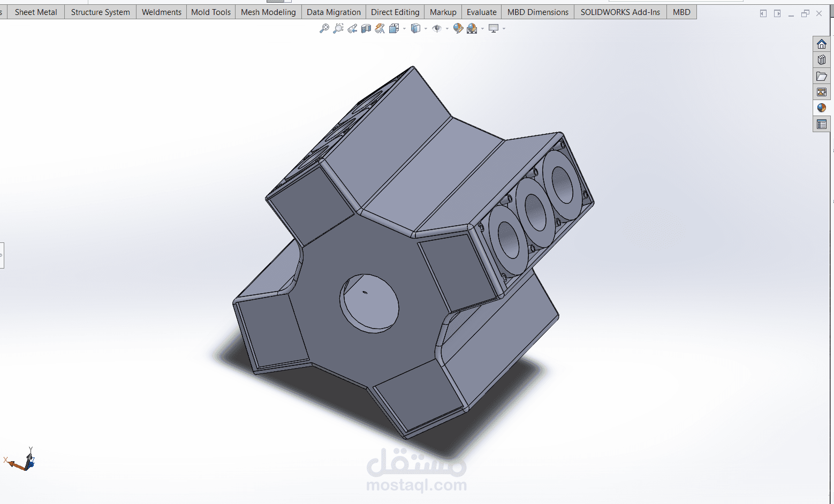This screenshot has width=834, height=504.
Task: Click the Zoom to Fit icon
Action: 324,28
